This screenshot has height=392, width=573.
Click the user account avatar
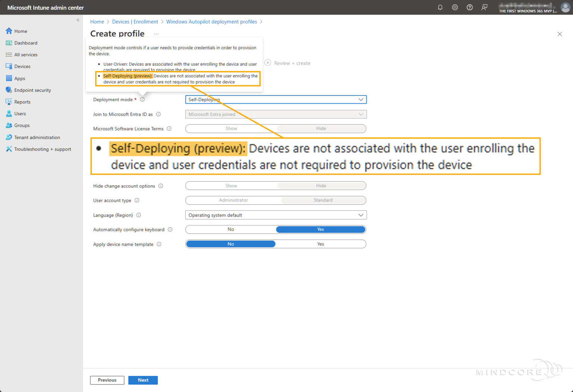(x=566, y=7)
